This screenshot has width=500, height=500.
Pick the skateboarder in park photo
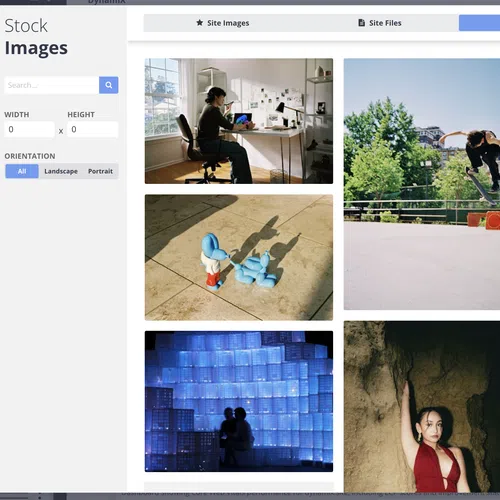(422, 184)
